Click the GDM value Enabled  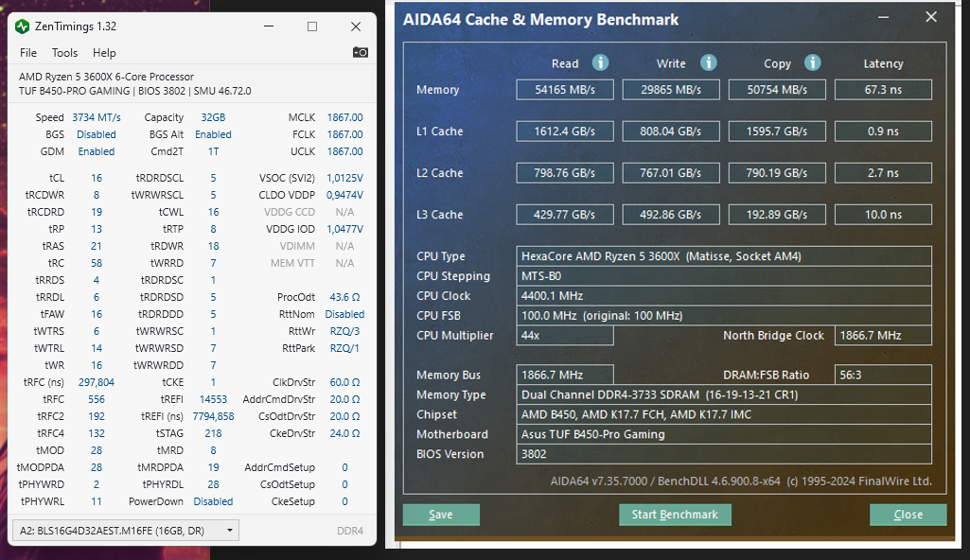[x=97, y=151]
